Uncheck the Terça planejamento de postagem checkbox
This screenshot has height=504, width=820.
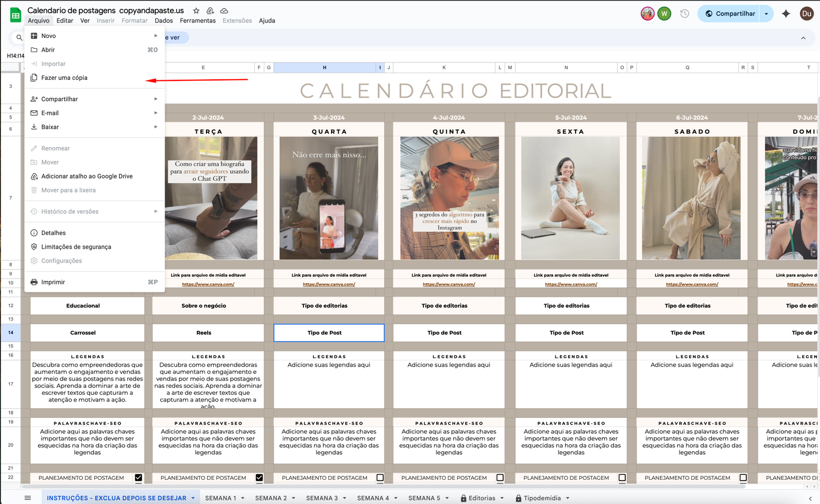click(259, 478)
